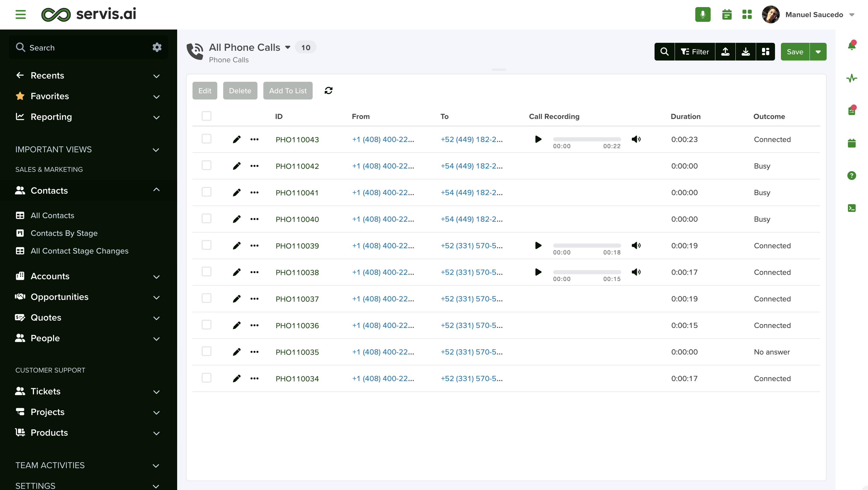Click the sidebar settings gear icon
Viewport: 868px width, 490px height.
157,47
